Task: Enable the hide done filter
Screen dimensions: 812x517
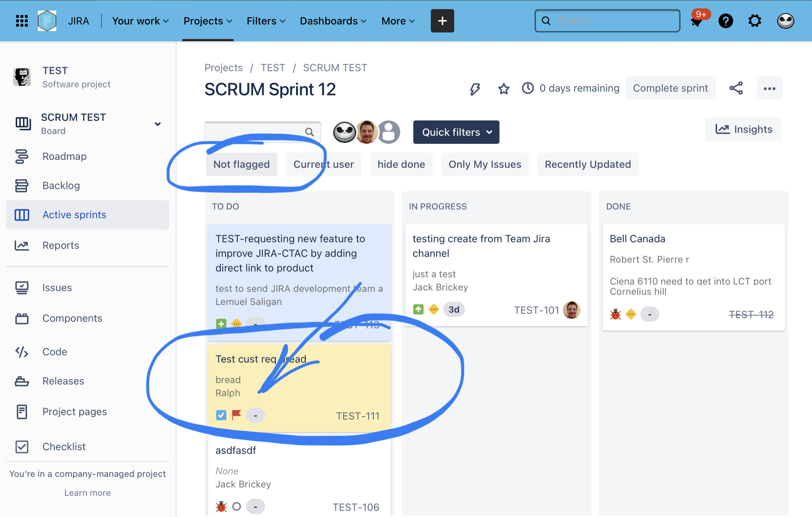Action: point(401,164)
